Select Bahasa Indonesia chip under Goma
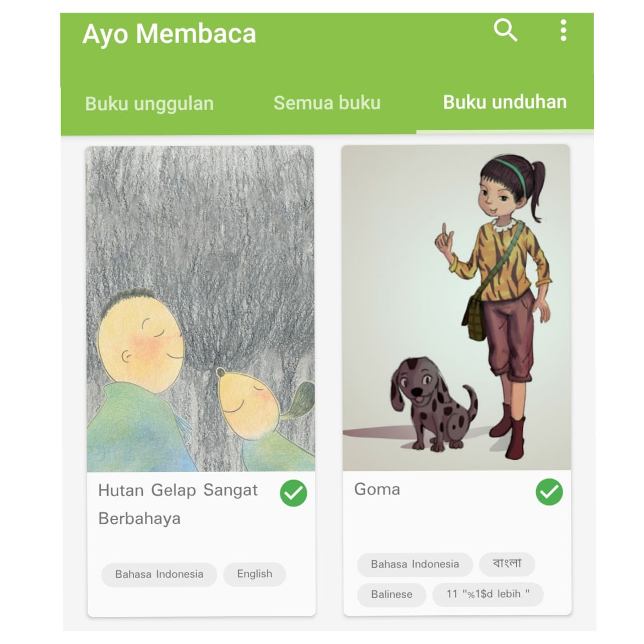Viewport: 644px width, 644px height. (415, 564)
